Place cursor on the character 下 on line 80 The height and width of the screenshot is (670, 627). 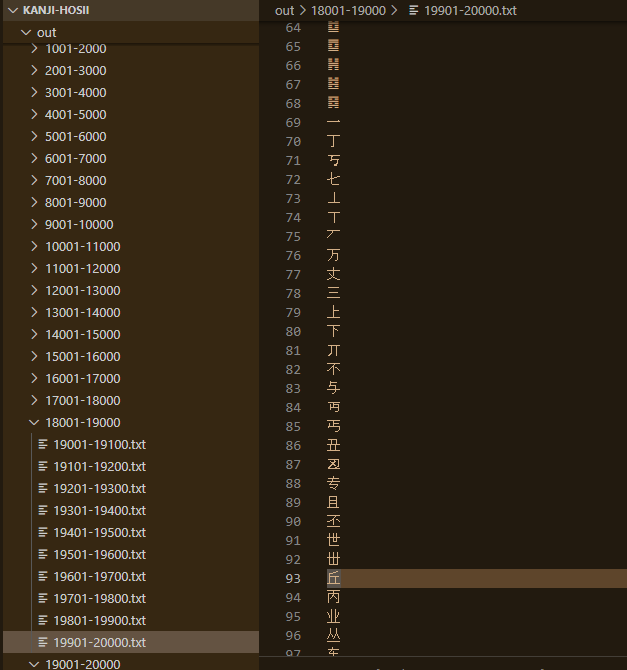(x=333, y=332)
